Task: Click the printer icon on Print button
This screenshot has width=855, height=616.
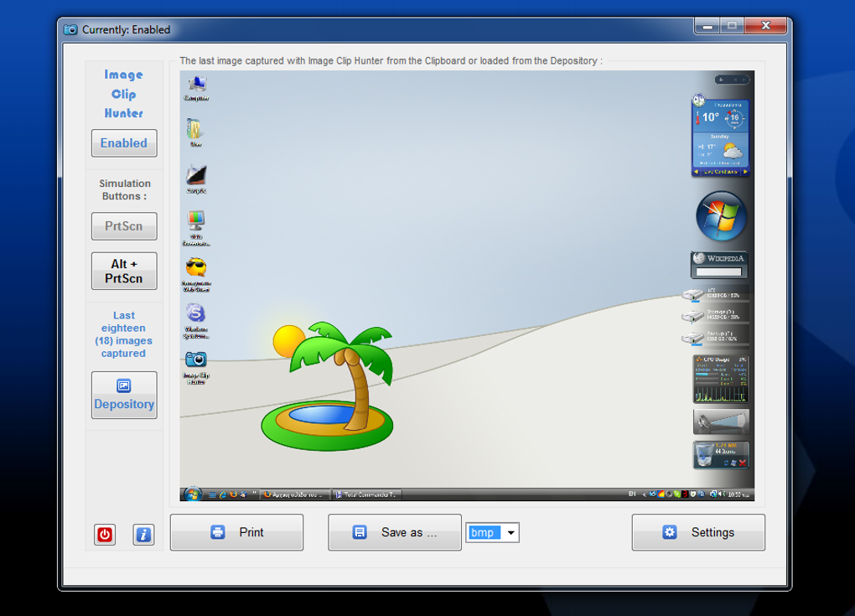Action: click(218, 532)
